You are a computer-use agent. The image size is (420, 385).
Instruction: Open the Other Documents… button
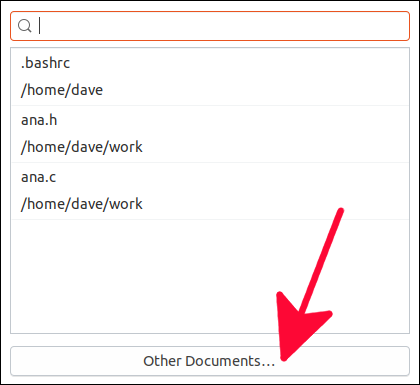[x=210, y=361]
